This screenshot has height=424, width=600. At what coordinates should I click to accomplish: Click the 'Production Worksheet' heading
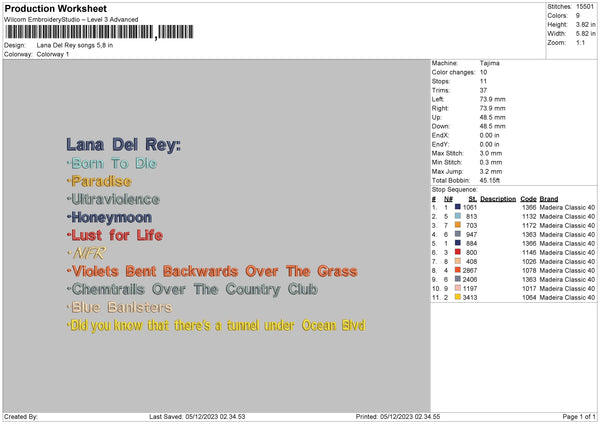point(55,8)
